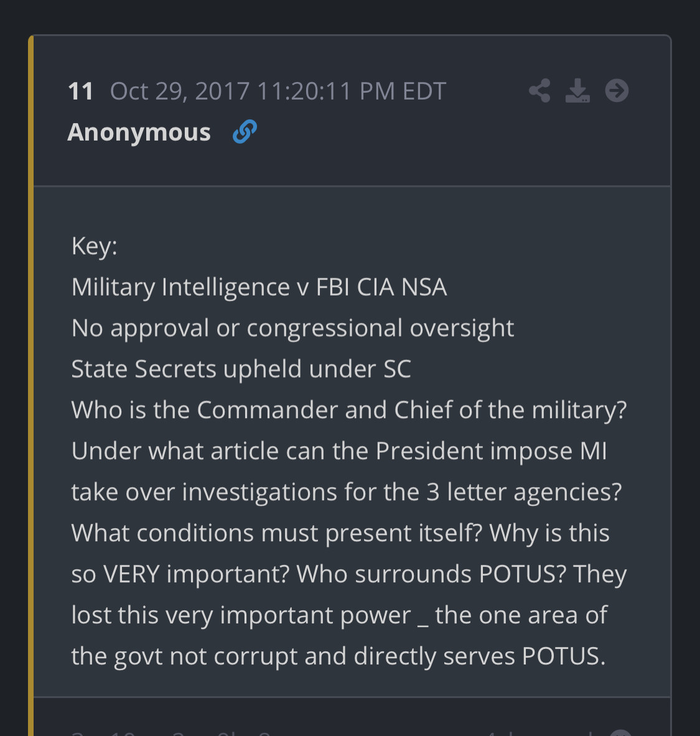Click the "No approval or congressional oversight" line
700x736 pixels.
point(292,328)
